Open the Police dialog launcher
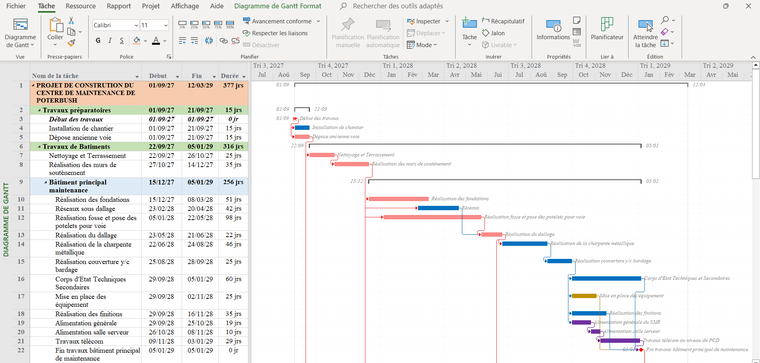The height and width of the screenshot is (363, 760). (x=169, y=57)
